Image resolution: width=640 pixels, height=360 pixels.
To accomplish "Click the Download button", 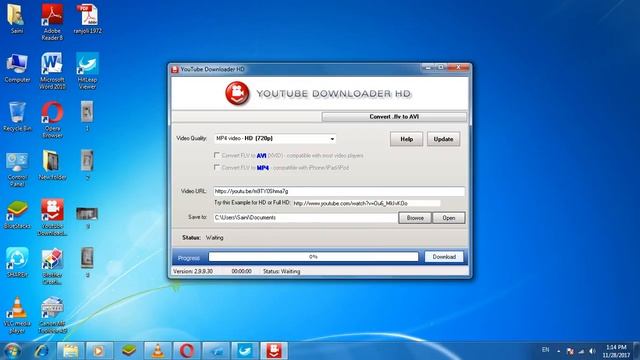I will pyautogui.click(x=444, y=257).
